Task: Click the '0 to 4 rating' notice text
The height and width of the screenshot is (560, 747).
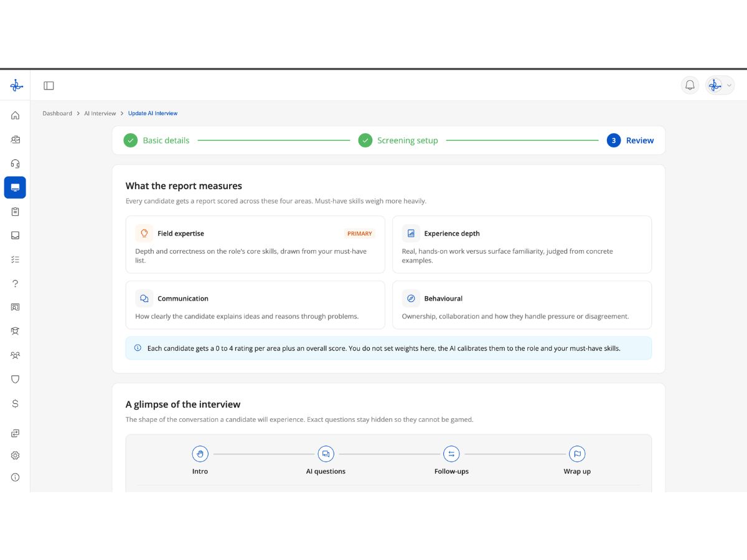Action: [383, 348]
